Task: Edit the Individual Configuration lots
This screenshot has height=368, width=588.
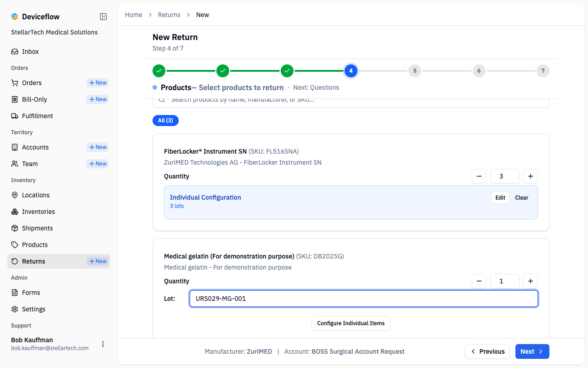Action: pos(500,198)
